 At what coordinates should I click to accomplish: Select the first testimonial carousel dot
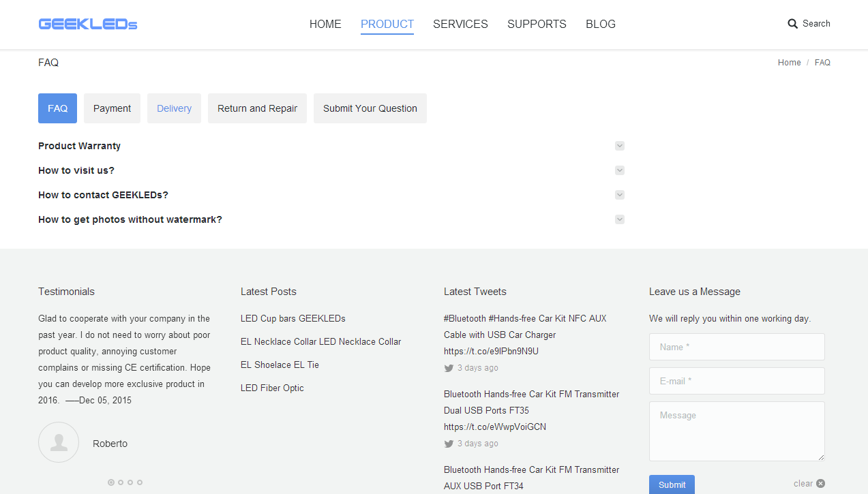(111, 482)
